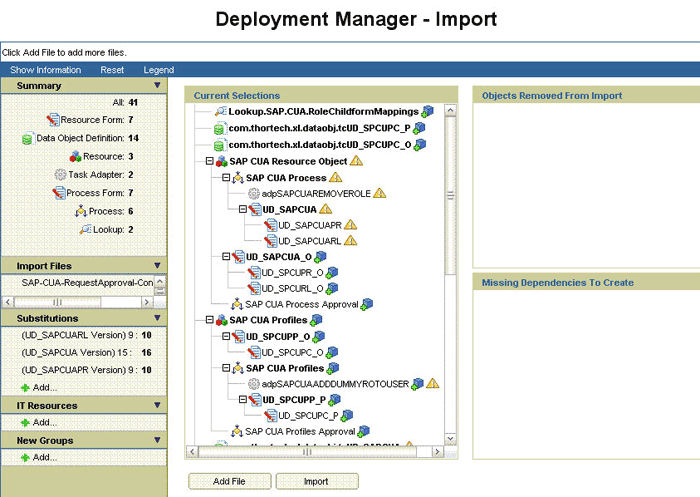Click the Import button

317,481
